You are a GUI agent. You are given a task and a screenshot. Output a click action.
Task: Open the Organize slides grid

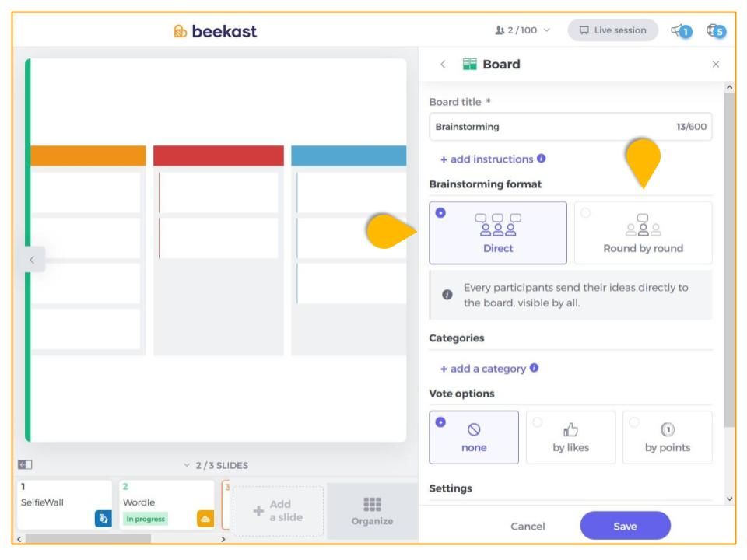[372, 511]
